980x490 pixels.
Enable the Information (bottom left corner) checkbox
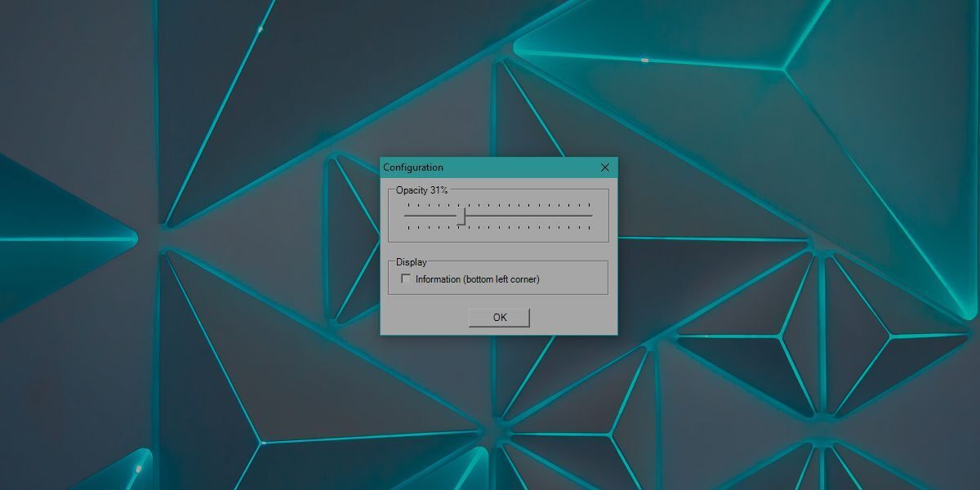pos(406,279)
